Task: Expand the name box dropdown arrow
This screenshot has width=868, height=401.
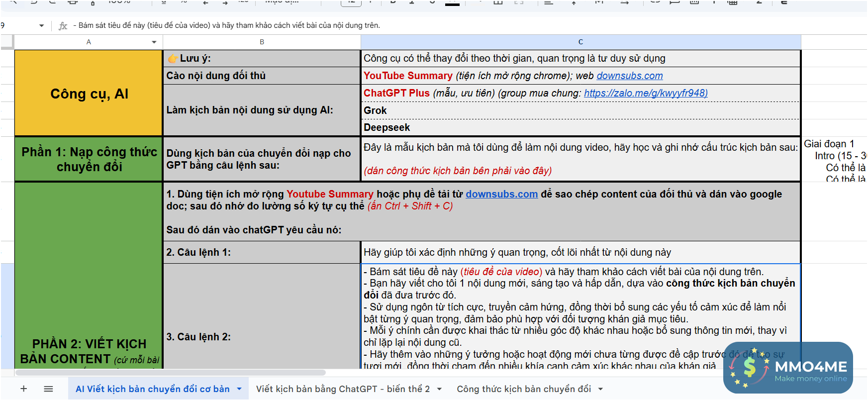Action: (x=41, y=26)
